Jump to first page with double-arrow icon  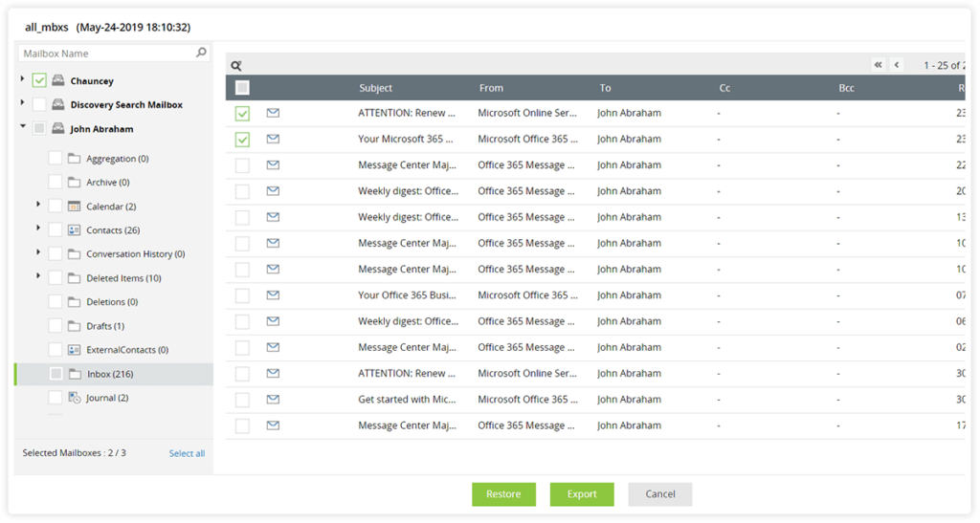879,64
